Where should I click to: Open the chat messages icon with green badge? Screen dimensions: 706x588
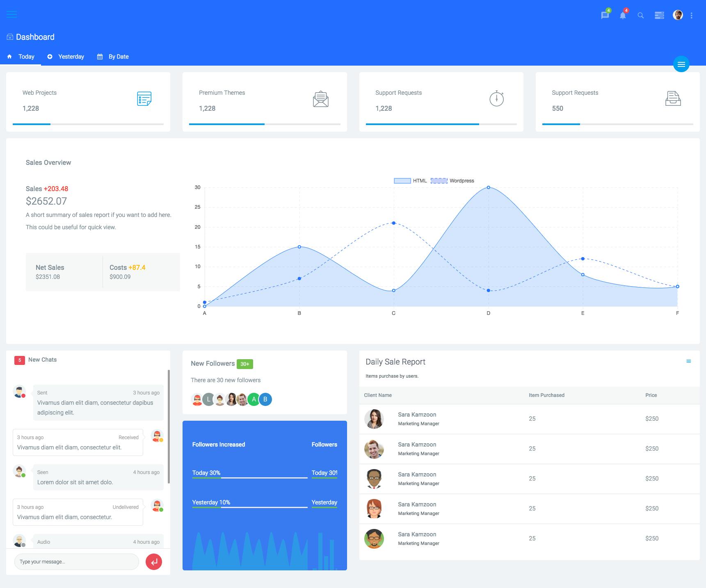(605, 15)
